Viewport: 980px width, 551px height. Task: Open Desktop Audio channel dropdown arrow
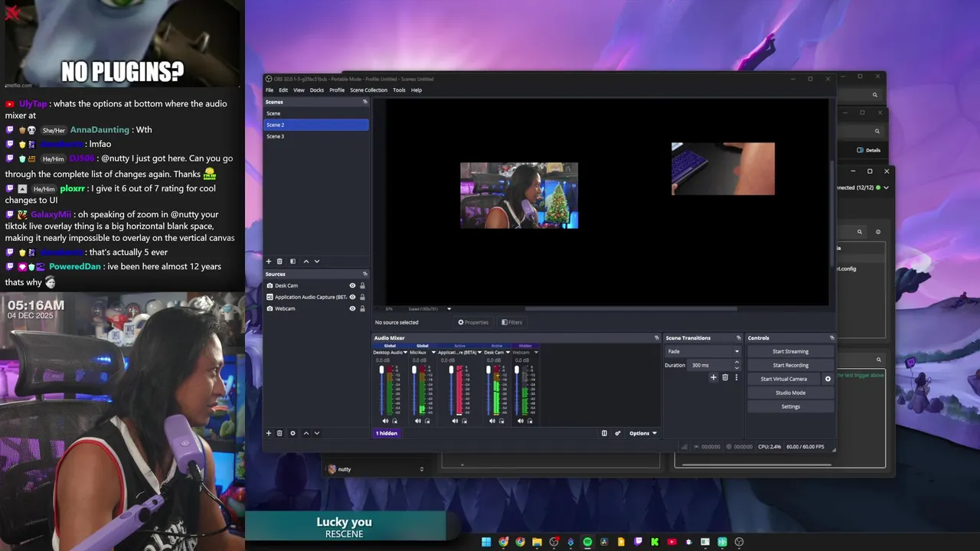pyautogui.click(x=405, y=353)
